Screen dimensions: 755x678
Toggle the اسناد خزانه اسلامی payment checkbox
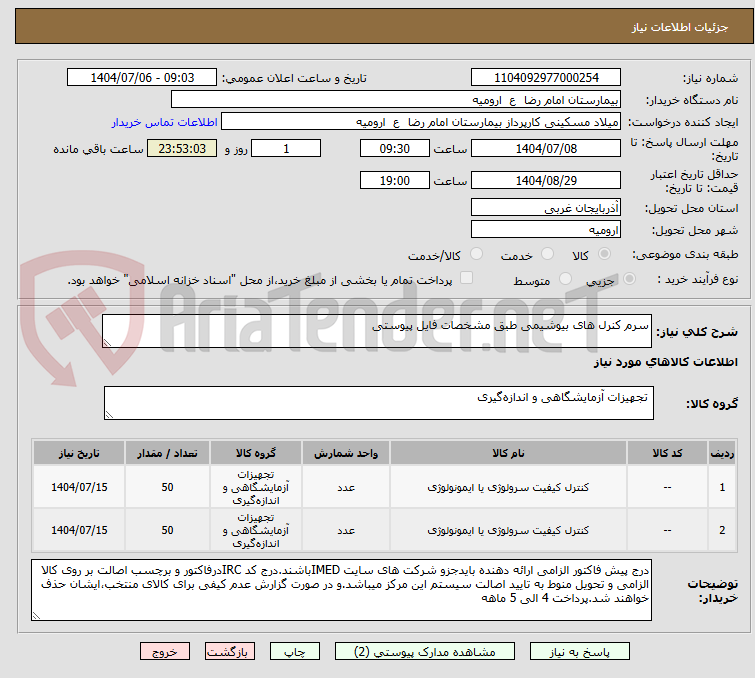(466, 278)
